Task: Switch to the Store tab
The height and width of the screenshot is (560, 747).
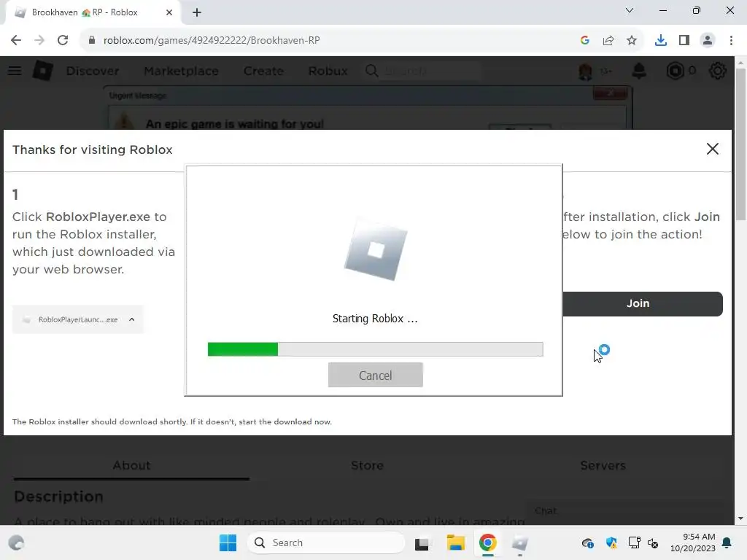Action: pyautogui.click(x=368, y=465)
